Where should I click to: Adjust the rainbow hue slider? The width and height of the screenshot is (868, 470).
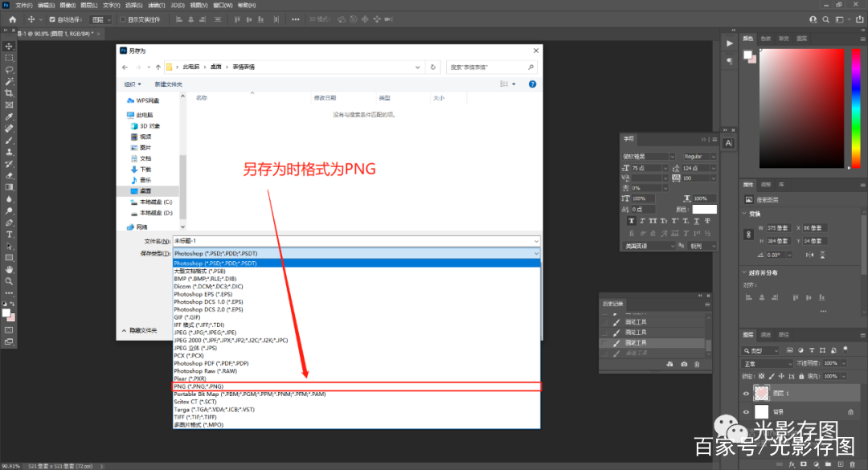[x=856, y=108]
